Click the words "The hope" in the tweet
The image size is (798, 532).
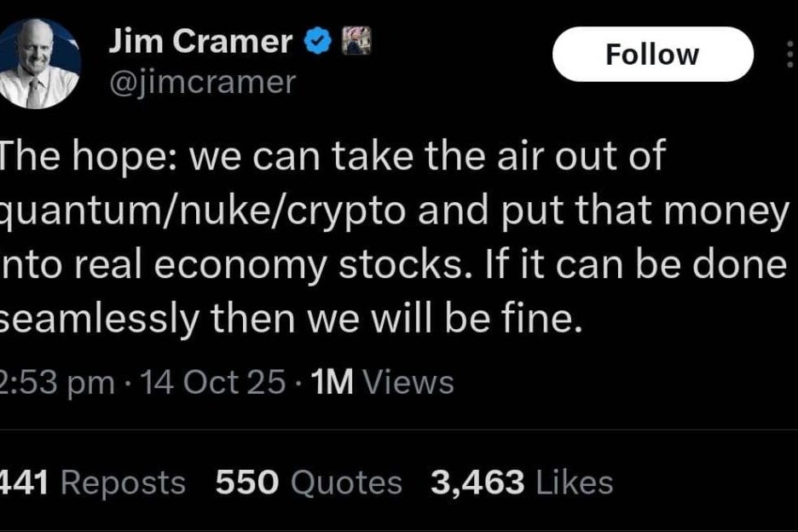coord(61,158)
